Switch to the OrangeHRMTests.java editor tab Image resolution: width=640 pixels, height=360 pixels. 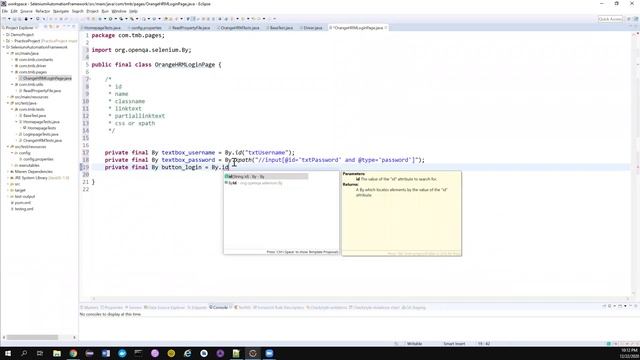pyautogui.click(x=240, y=28)
